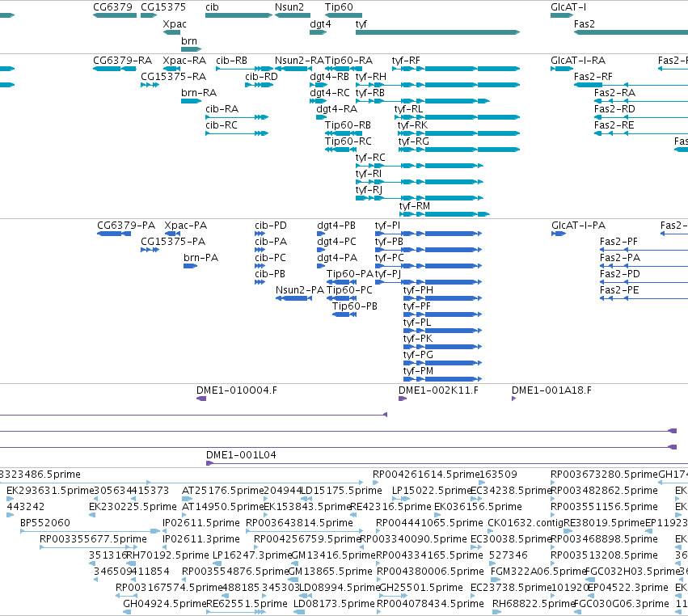Select transcript Nsun2-RA
Viewport: 688px width, 616px height.
[293, 69]
